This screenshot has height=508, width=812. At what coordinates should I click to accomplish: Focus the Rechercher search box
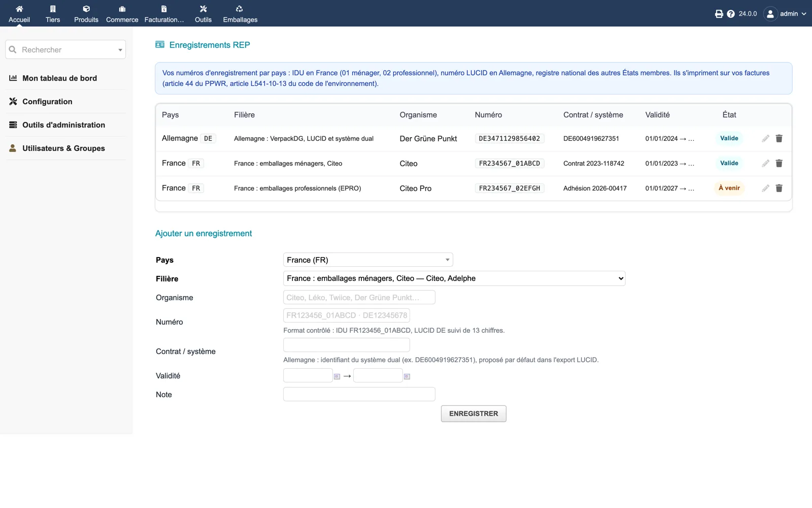pyautogui.click(x=65, y=50)
